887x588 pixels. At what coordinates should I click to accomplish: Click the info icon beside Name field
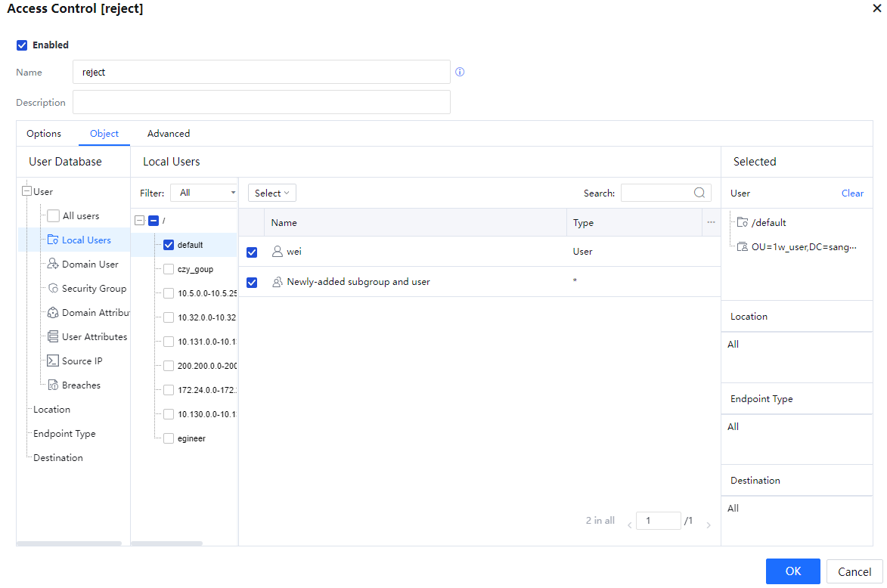click(460, 73)
